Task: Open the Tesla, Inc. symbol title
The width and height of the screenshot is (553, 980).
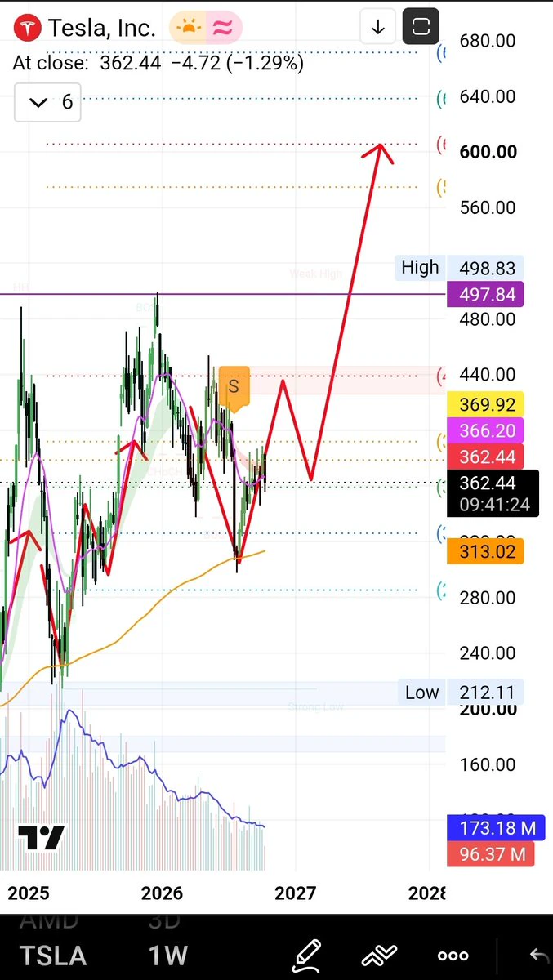Action: pyautogui.click(x=101, y=28)
